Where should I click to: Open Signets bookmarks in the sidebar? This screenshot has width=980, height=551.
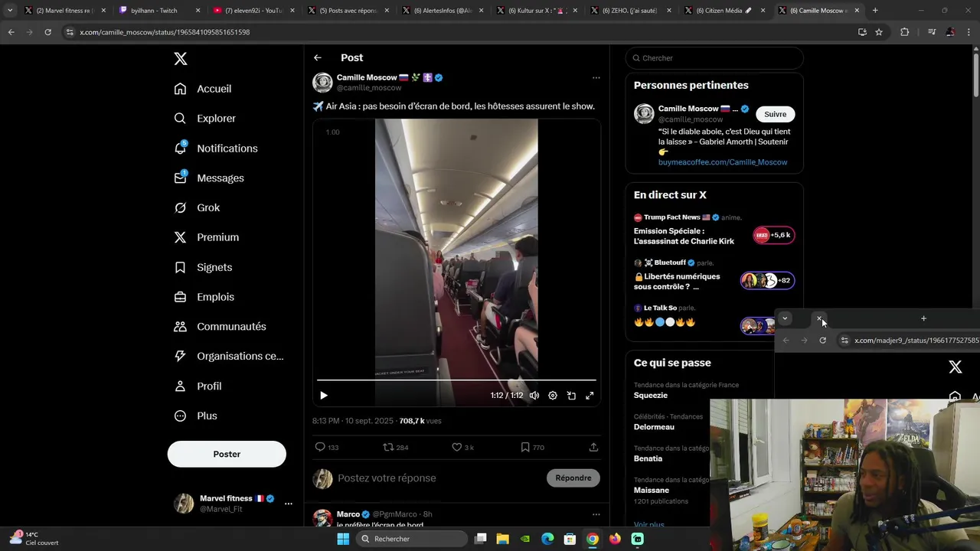[203, 267]
